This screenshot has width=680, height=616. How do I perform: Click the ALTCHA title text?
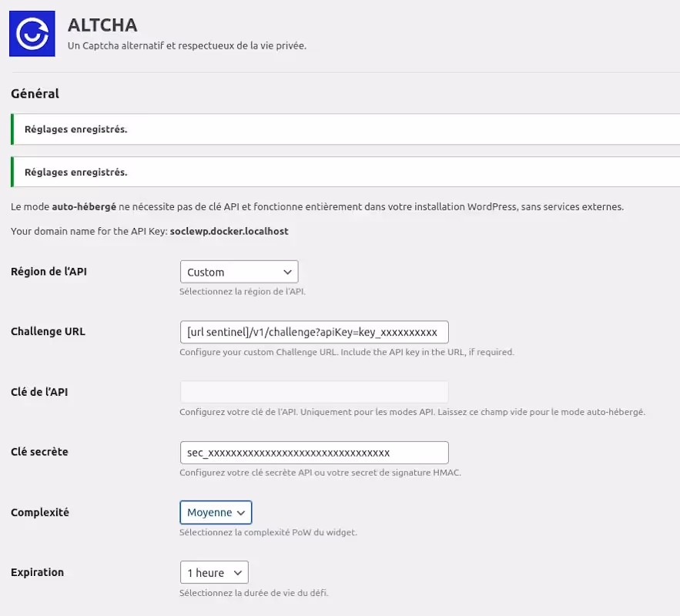97,25
